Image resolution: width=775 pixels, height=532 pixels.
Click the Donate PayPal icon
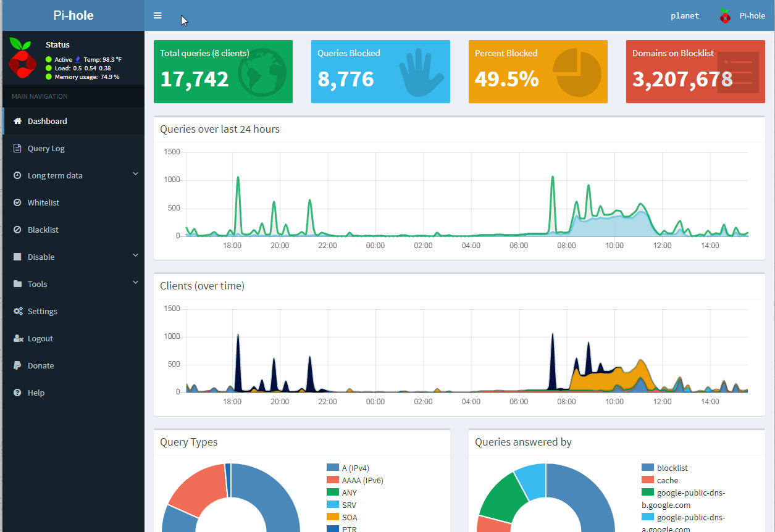click(17, 365)
